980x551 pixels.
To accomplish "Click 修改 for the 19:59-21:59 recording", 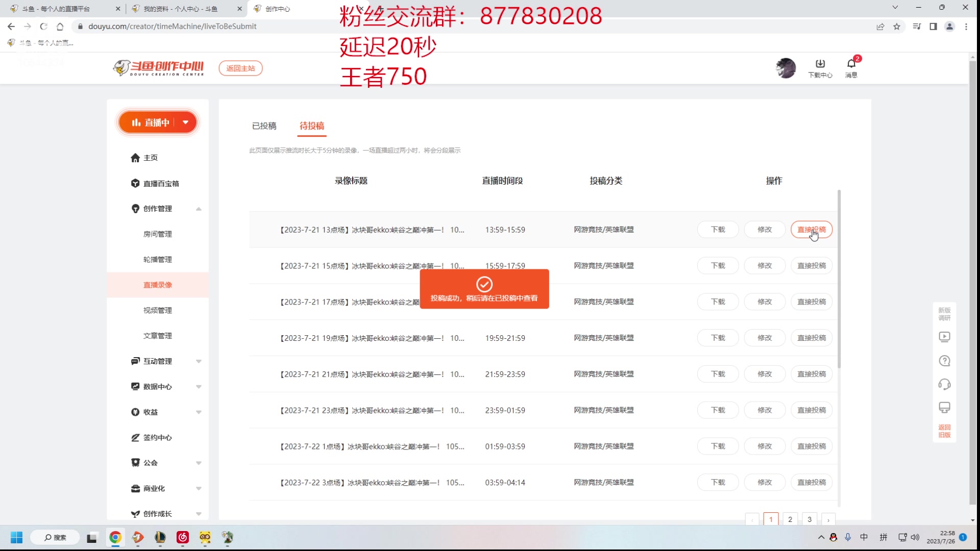I will click(x=764, y=338).
